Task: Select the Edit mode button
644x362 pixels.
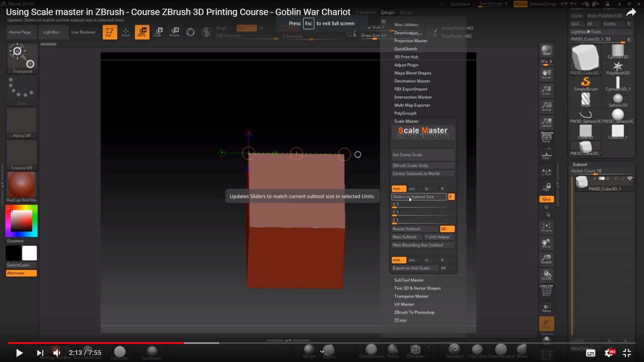Action: tap(110, 32)
